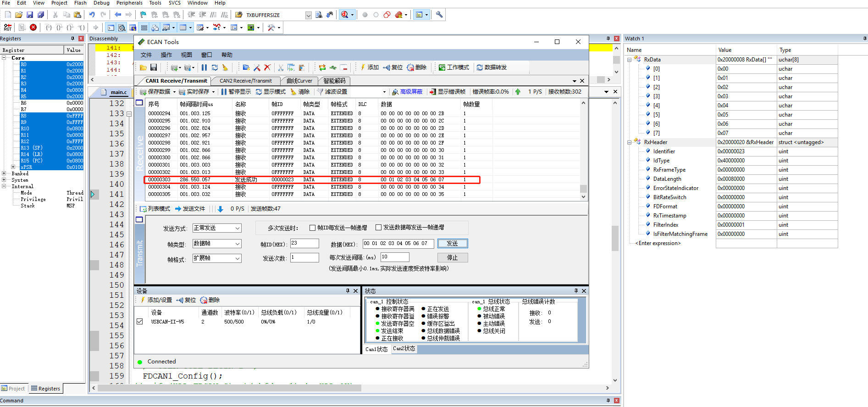
Task: Click the 每次发送间隔 interval input field
Action: pyautogui.click(x=395, y=257)
